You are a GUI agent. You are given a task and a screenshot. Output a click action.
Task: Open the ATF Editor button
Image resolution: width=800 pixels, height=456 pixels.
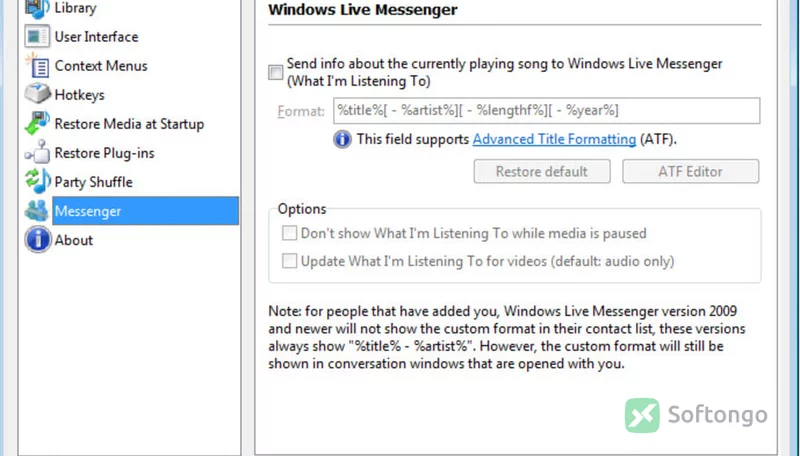point(690,171)
